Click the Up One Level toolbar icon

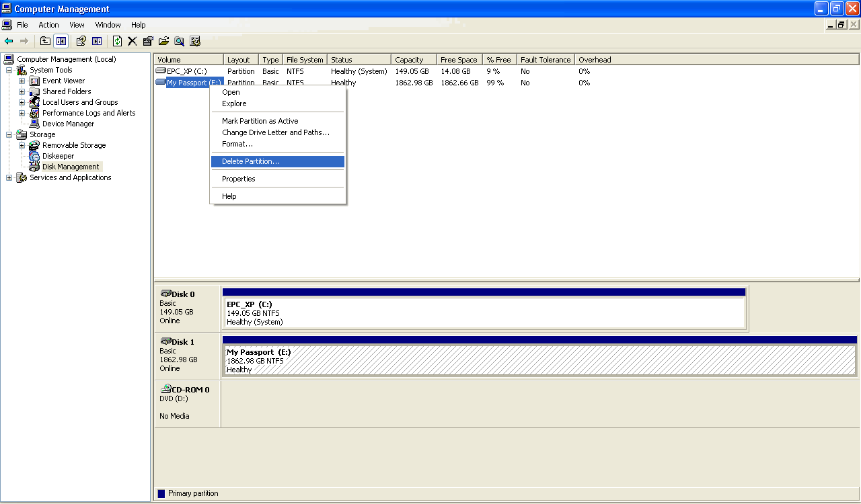tap(45, 41)
